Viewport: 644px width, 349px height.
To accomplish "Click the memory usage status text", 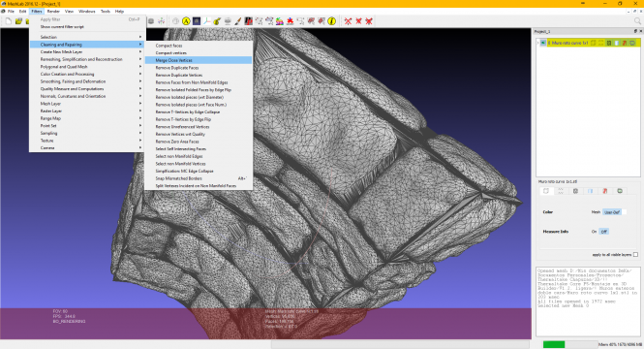I will click(620, 344).
